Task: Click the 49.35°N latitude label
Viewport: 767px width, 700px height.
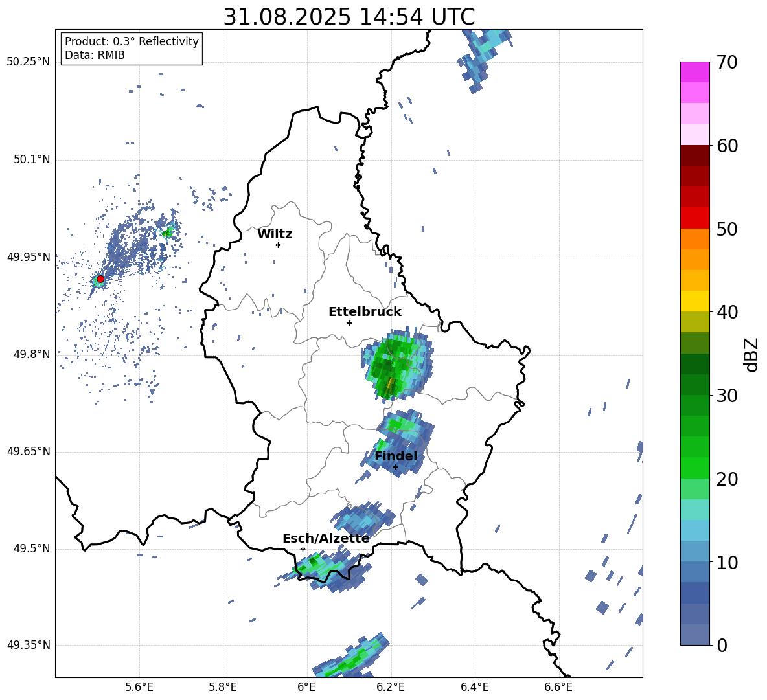Action: [x=29, y=645]
